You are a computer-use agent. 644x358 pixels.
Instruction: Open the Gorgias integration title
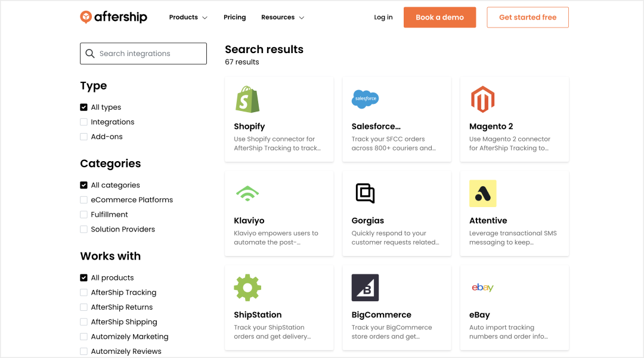tap(367, 221)
